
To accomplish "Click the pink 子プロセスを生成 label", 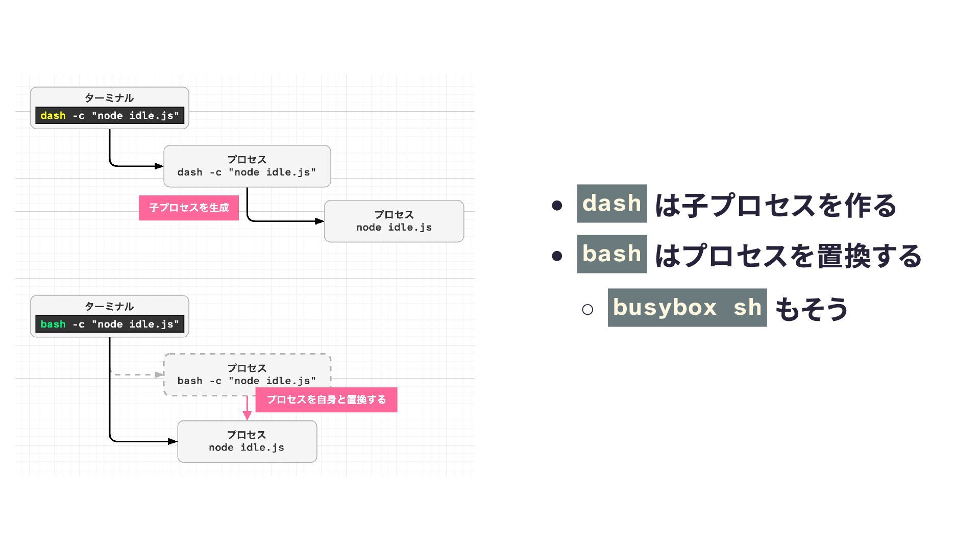I will coord(188,208).
